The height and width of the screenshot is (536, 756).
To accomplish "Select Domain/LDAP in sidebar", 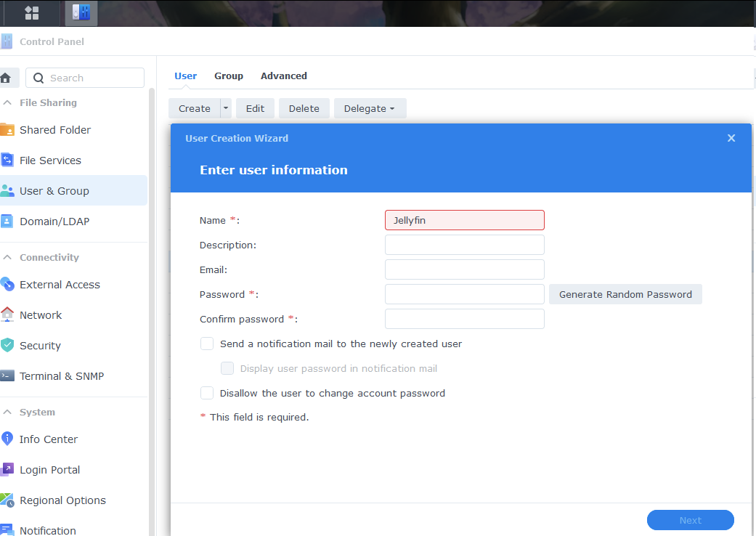I will pos(54,222).
